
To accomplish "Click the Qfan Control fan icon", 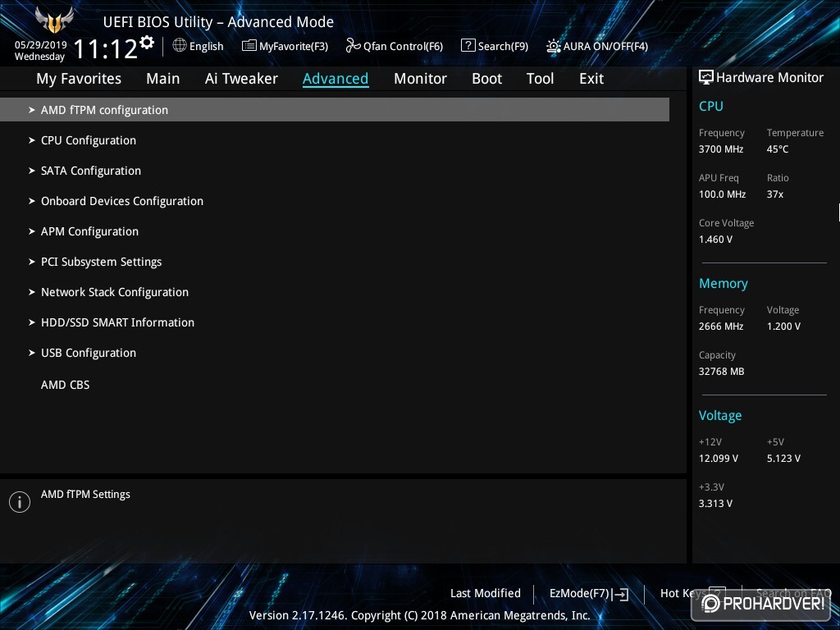I will coord(353,46).
